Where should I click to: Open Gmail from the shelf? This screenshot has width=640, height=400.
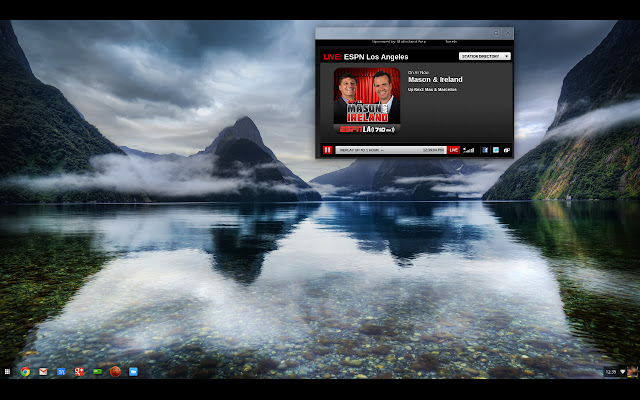click(43, 371)
